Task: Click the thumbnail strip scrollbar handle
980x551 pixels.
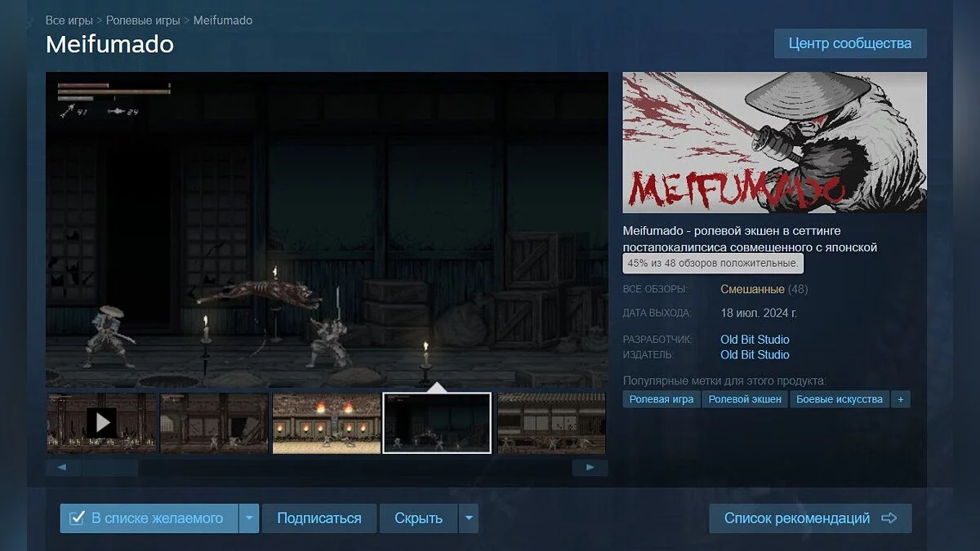Action: [109, 468]
